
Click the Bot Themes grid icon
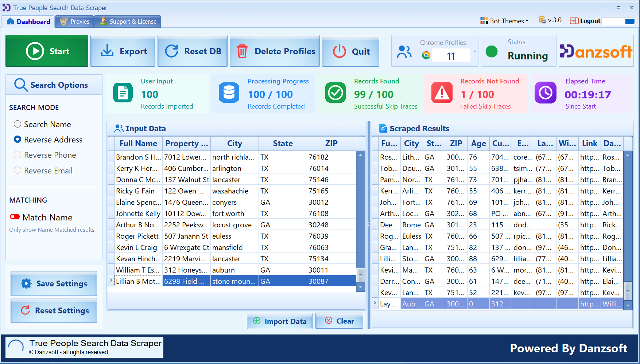pos(484,21)
